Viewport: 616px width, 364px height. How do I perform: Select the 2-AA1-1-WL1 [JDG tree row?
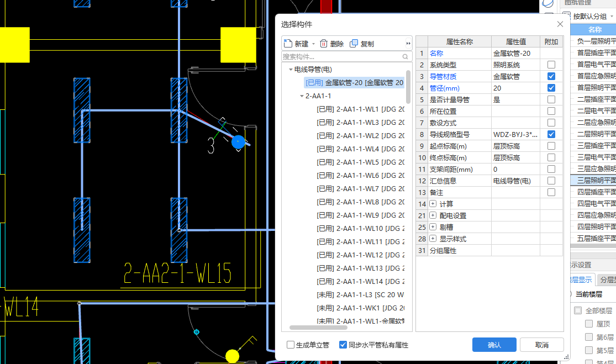[x=361, y=109]
